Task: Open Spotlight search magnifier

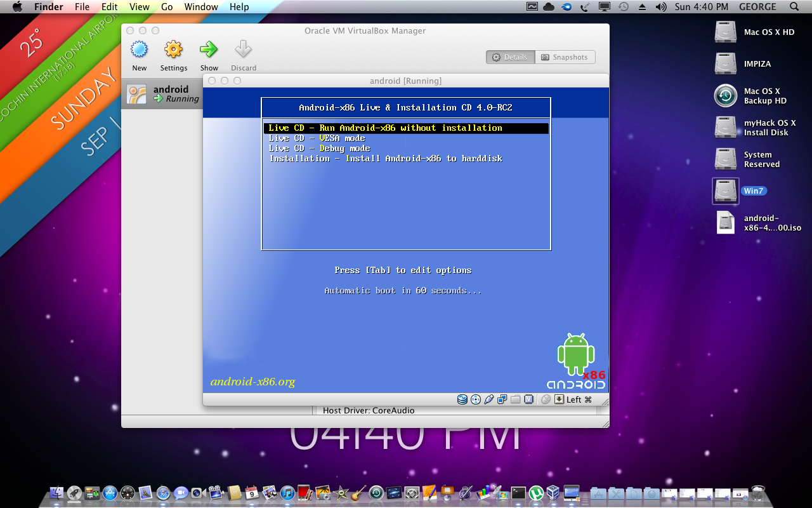Action: [x=794, y=7]
